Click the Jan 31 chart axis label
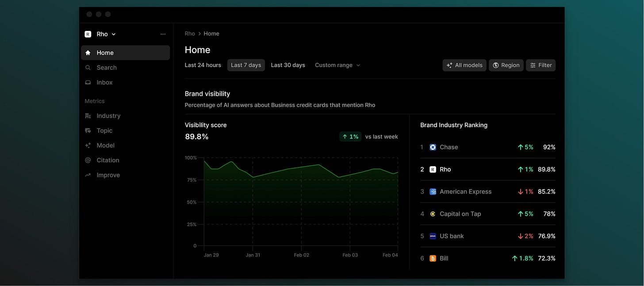The image size is (644, 286). tap(253, 255)
